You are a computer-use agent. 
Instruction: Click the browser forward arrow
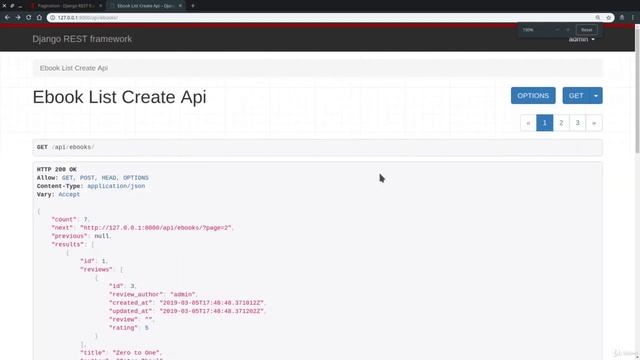18,18
